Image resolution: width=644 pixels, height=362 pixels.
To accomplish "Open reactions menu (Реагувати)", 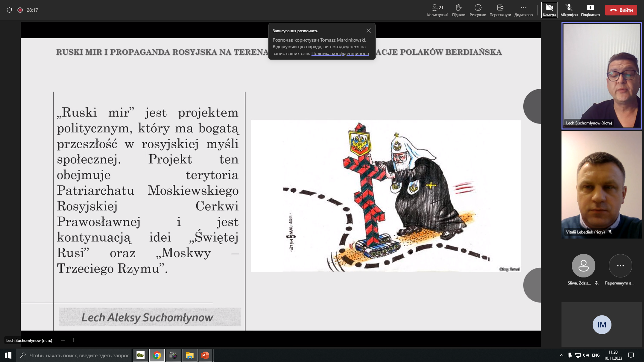I will 478,10.
